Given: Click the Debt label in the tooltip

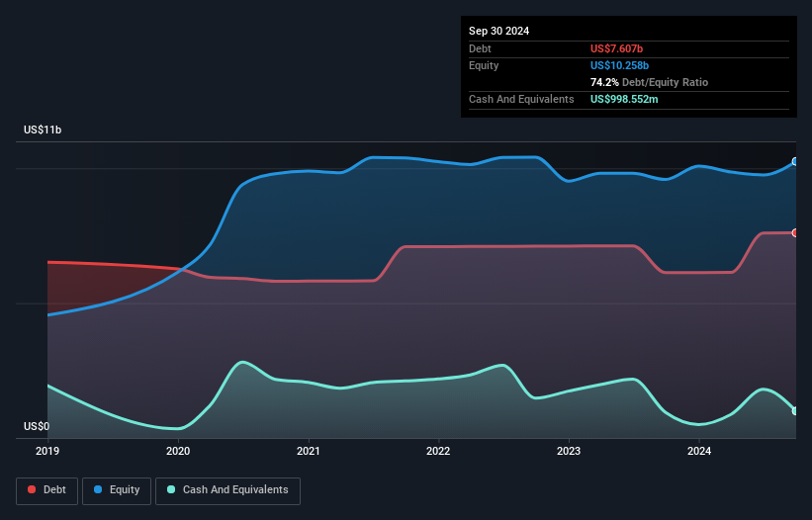Looking at the screenshot, I should coord(480,48).
